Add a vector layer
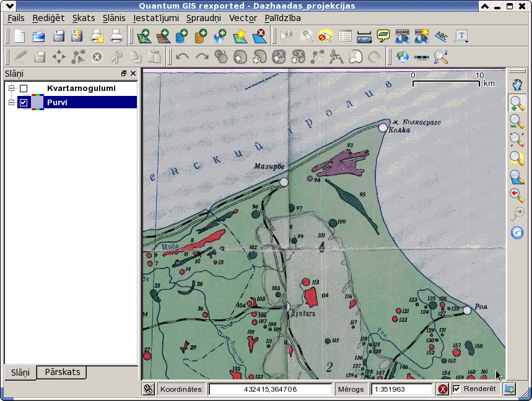The width and height of the screenshot is (532, 401). [144, 36]
